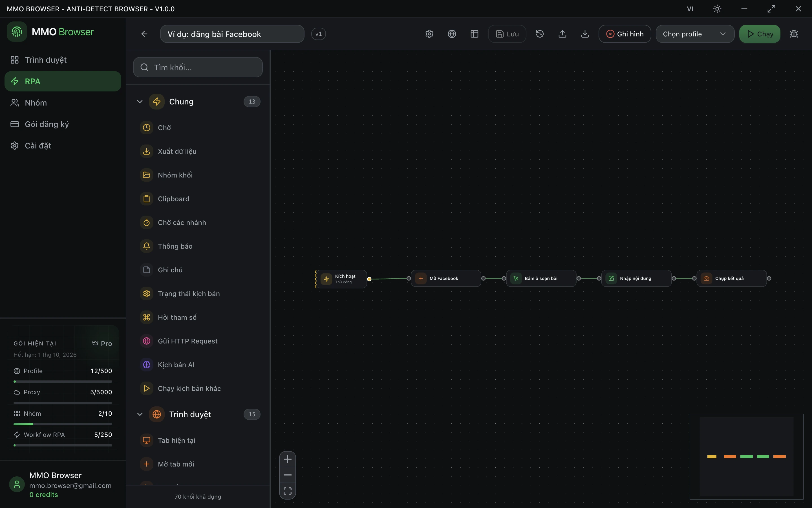Image resolution: width=812 pixels, height=508 pixels.
Task: Open Gói đăng ký in sidebar
Action: pyautogui.click(x=63, y=124)
